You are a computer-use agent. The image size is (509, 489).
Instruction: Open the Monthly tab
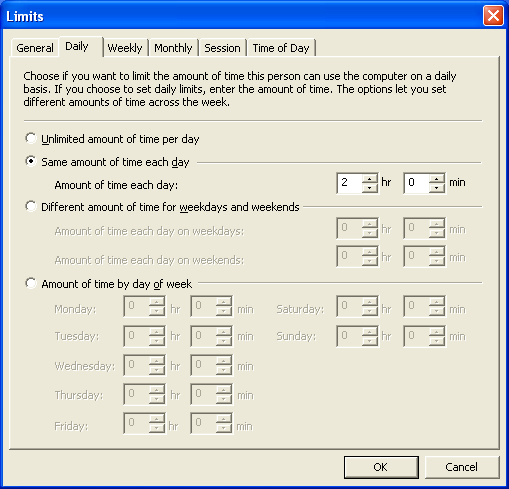pyautogui.click(x=173, y=48)
